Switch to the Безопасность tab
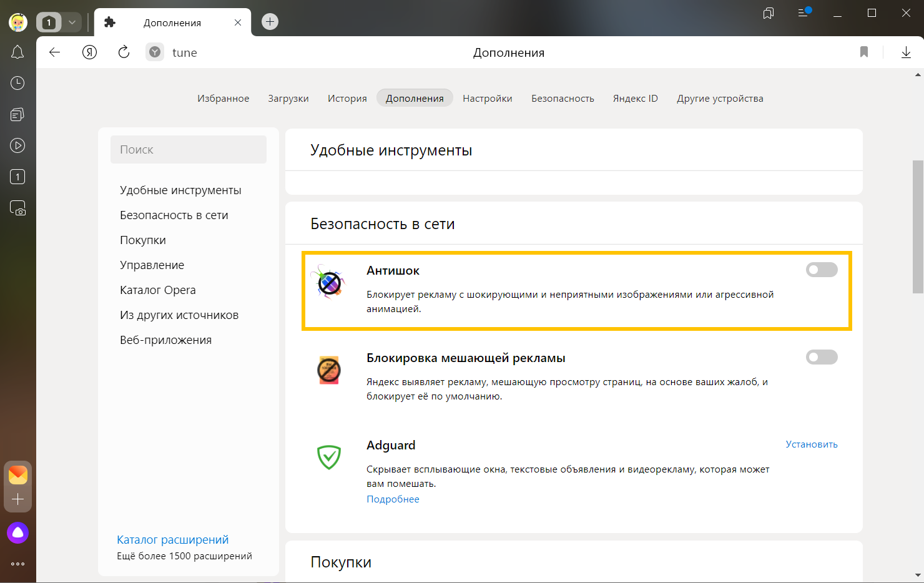Image resolution: width=924 pixels, height=583 pixels. (563, 98)
